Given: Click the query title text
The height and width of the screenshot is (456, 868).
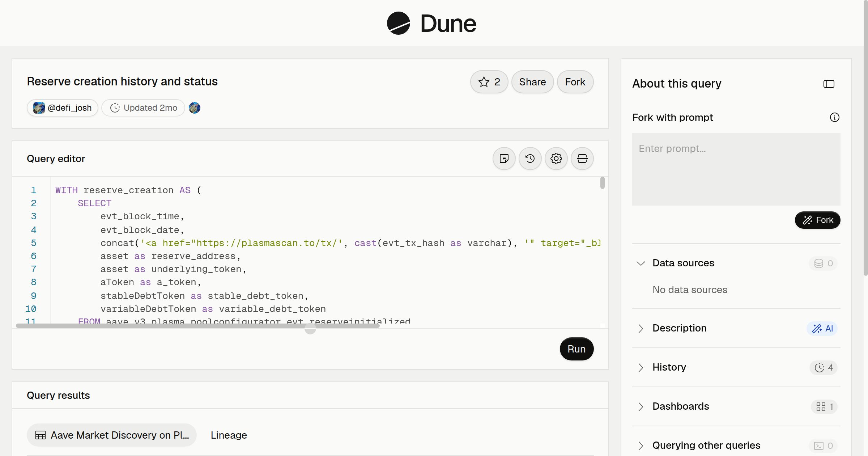Looking at the screenshot, I should pyautogui.click(x=122, y=81).
